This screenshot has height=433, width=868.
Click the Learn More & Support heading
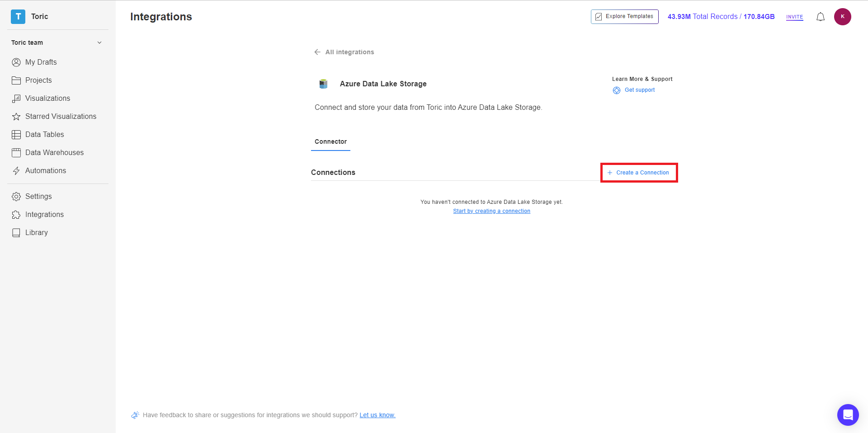[x=642, y=79]
